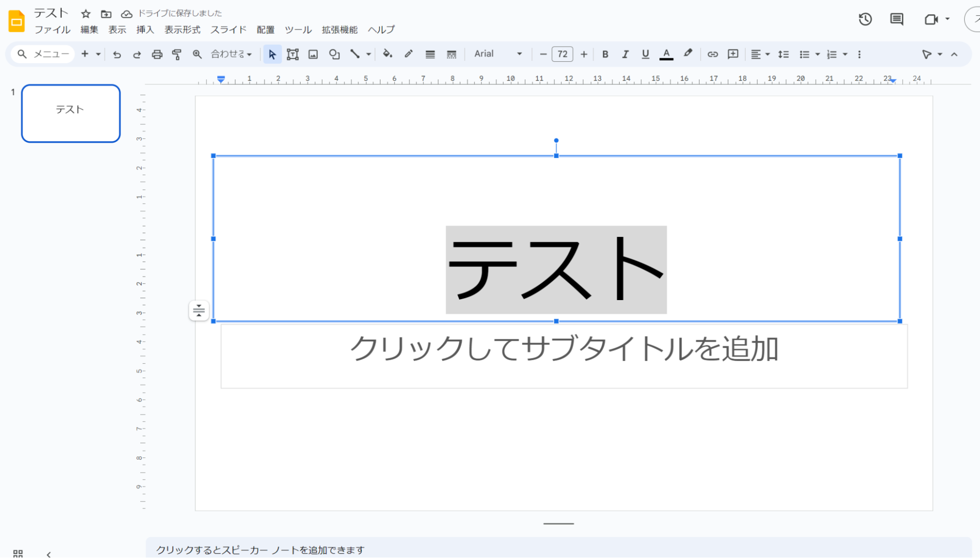Select the shape tool icon
Viewport: 980px width, 558px height.
(334, 54)
